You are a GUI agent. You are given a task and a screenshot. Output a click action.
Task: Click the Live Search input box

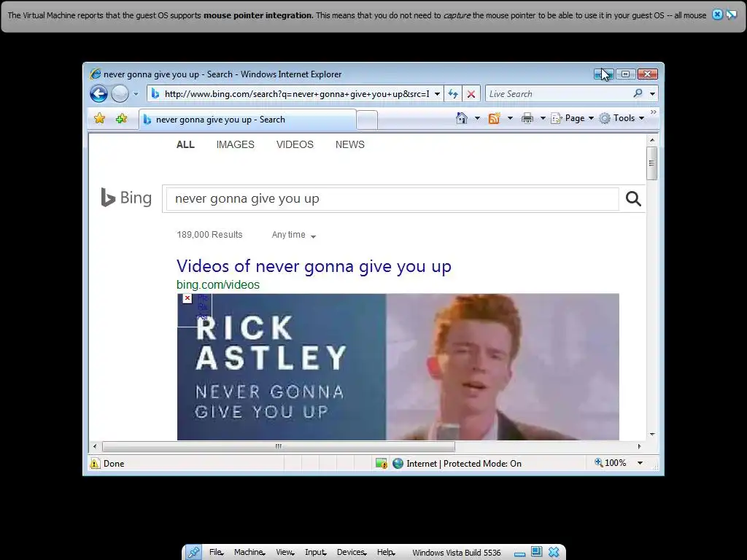[x=558, y=94]
